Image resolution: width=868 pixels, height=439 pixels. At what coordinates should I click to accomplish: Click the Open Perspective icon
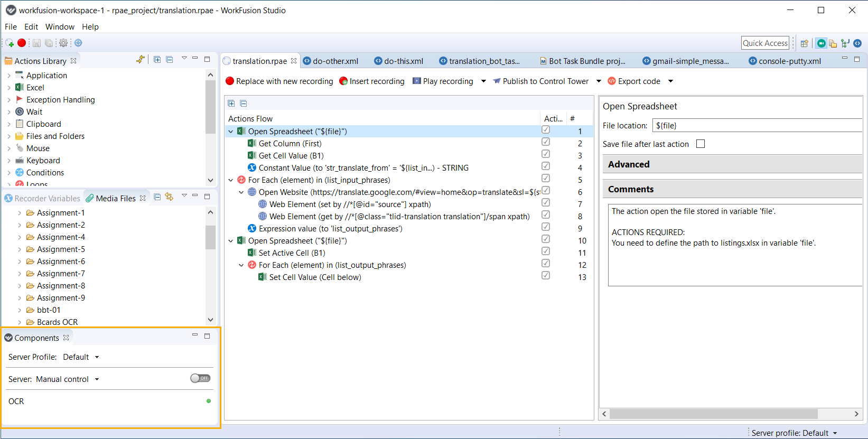point(805,43)
